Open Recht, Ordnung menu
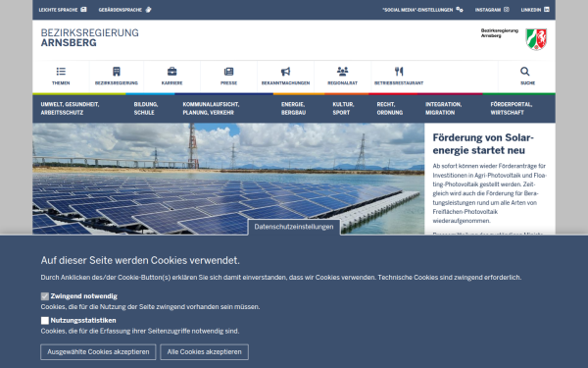Screen dimensions: 588x368 coord(390,108)
